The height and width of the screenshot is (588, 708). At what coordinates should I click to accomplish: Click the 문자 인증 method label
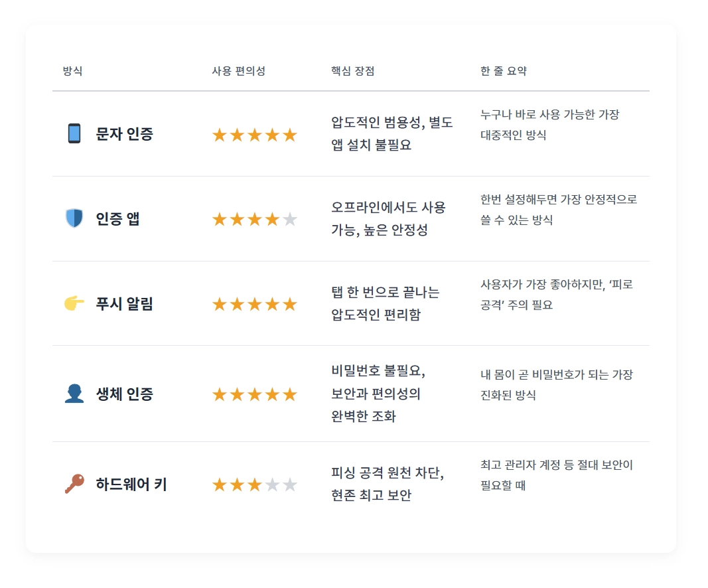coord(125,133)
